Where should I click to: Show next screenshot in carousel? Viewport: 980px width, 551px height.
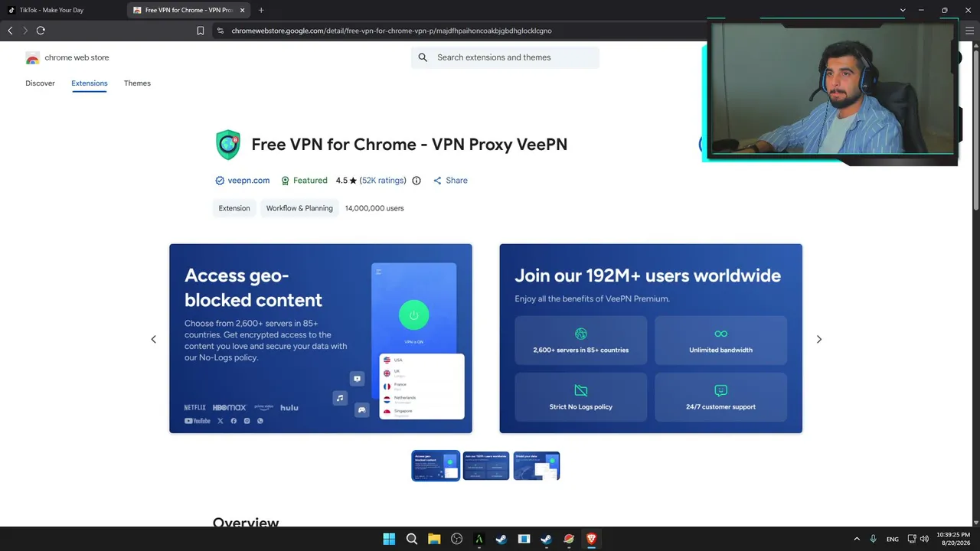click(818, 339)
